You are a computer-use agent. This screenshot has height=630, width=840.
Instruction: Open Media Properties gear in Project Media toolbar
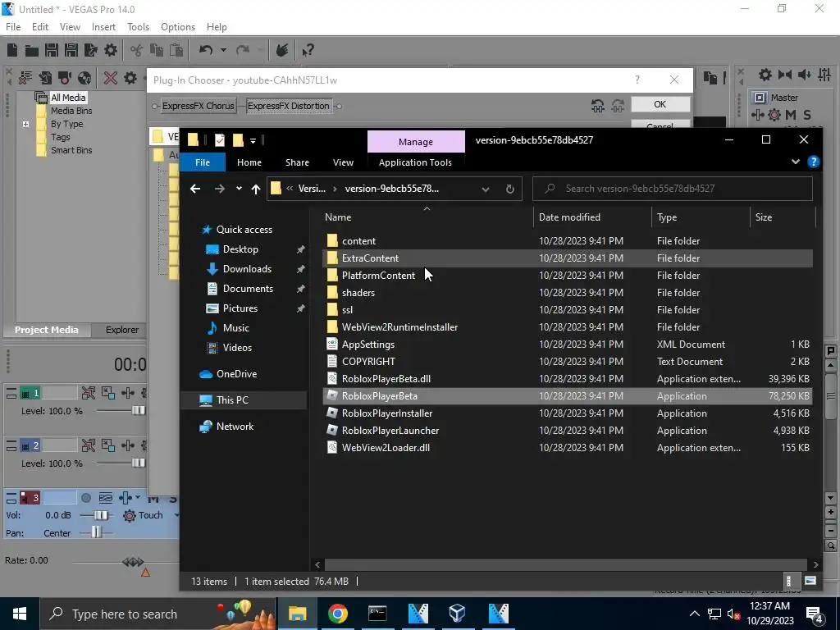click(130, 78)
